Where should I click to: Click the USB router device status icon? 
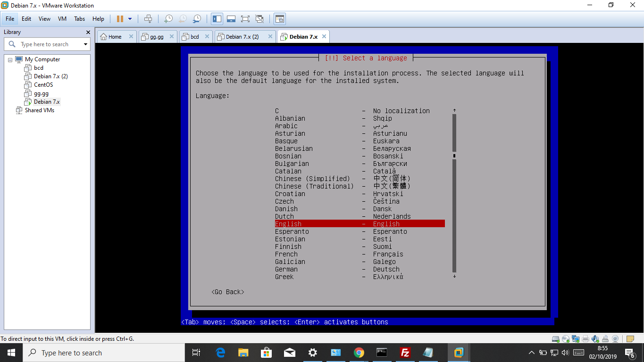point(605,339)
